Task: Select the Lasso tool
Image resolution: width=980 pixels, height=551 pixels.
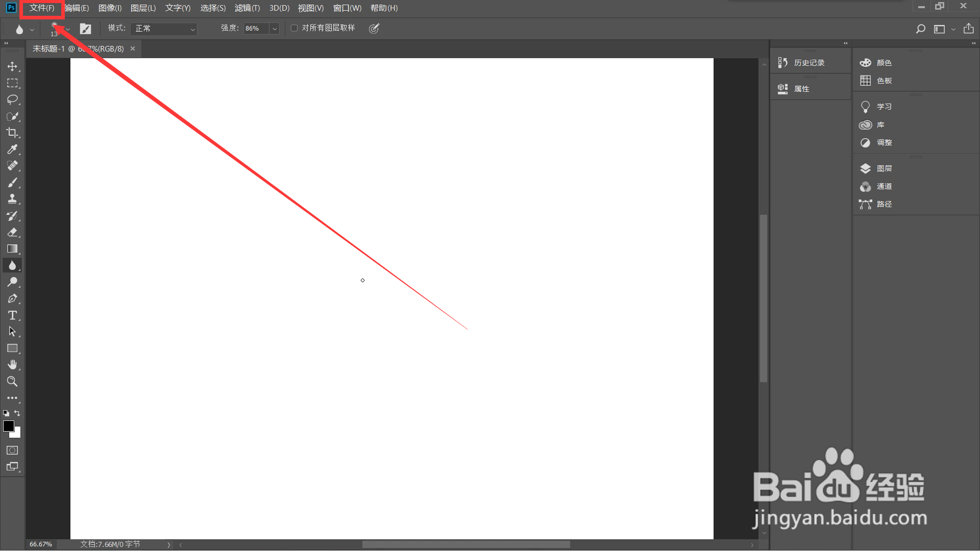Action: point(12,99)
